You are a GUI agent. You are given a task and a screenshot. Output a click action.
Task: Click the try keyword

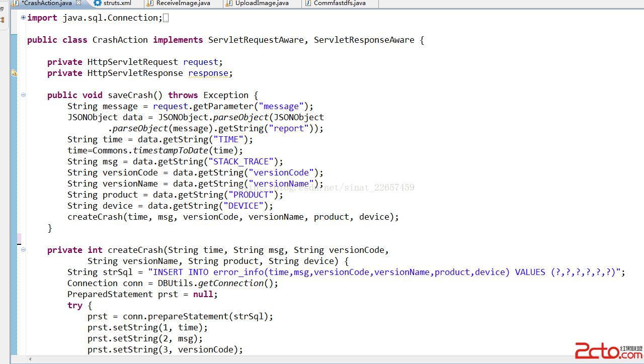click(x=75, y=305)
